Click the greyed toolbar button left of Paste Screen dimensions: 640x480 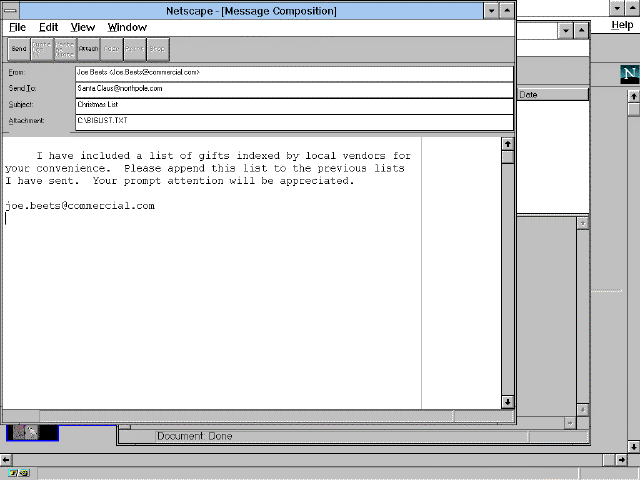click(111, 49)
